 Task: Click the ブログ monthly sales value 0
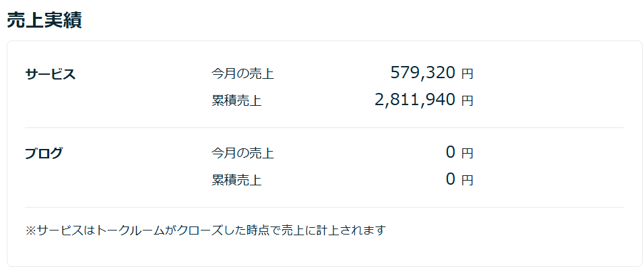click(x=451, y=152)
